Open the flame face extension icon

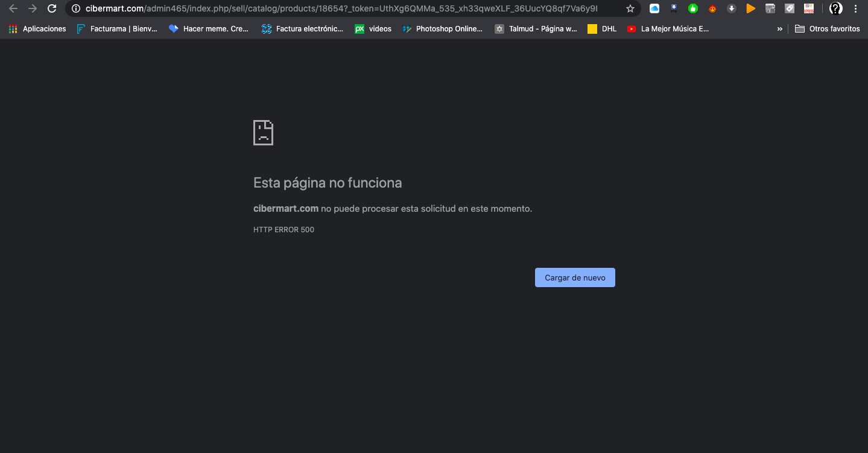[712, 8]
